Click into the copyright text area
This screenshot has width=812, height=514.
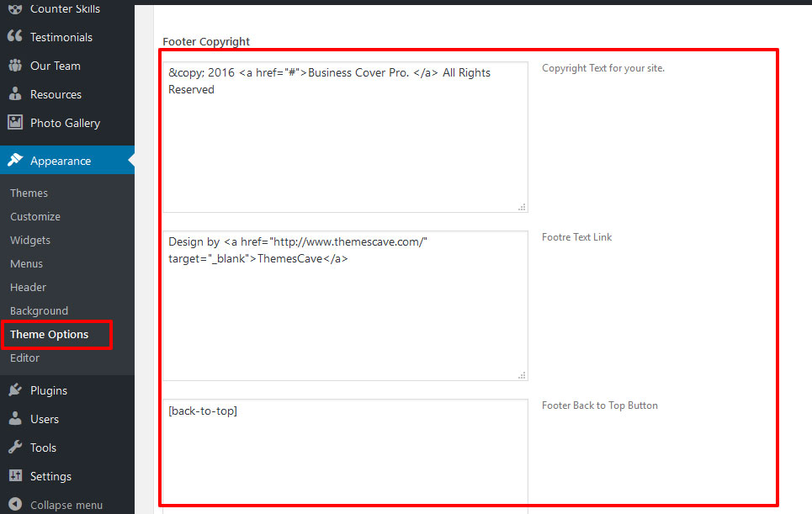pos(345,137)
